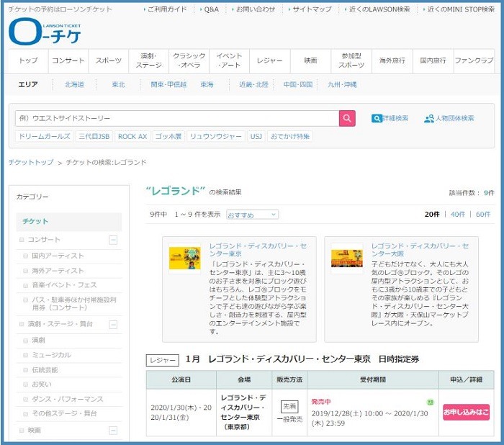The image size is (504, 445).
Task: Check the その他ステージ・舞台 checkbox
Action: tap(26, 414)
